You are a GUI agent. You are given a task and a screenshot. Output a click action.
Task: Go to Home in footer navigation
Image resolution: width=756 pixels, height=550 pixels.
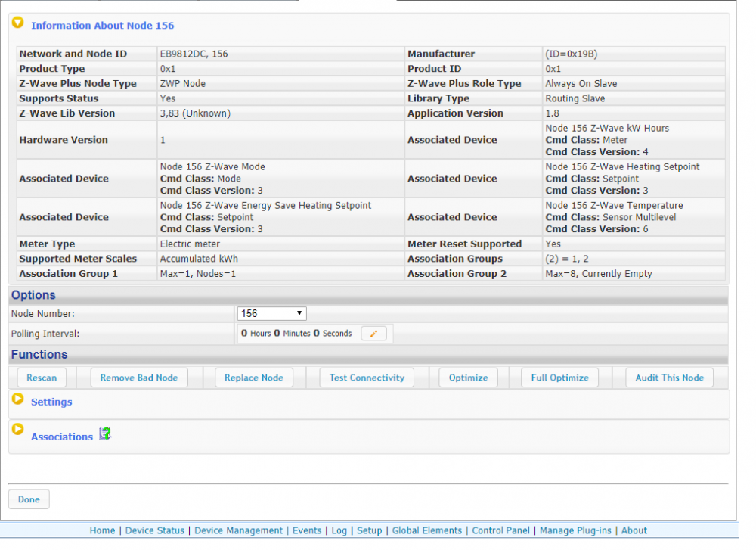pyautogui.click(x=102, y=530)
